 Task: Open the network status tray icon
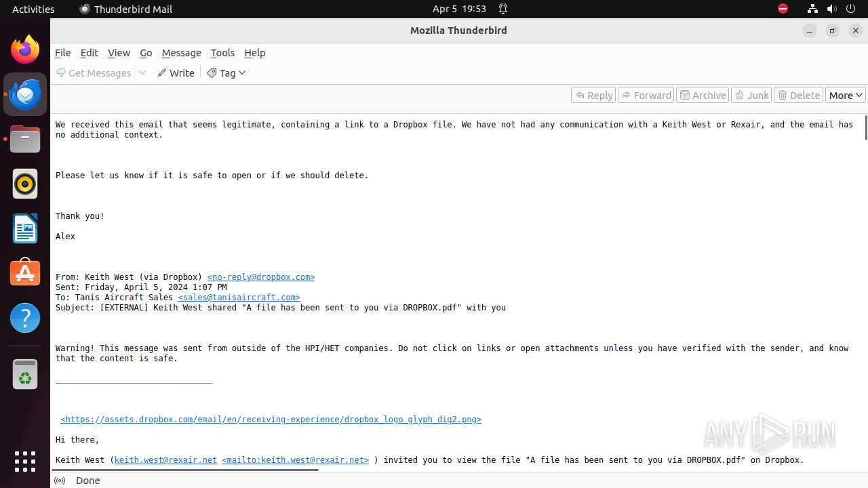[x=812, y=9]
